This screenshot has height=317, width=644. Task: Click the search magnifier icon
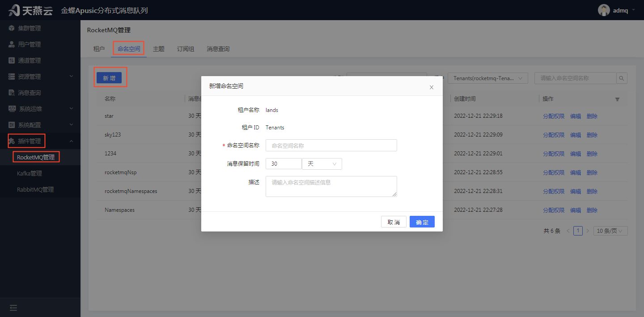point(622,78)
